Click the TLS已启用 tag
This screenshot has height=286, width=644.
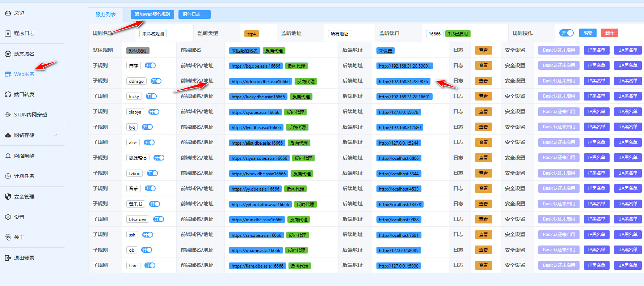point(458,34)
